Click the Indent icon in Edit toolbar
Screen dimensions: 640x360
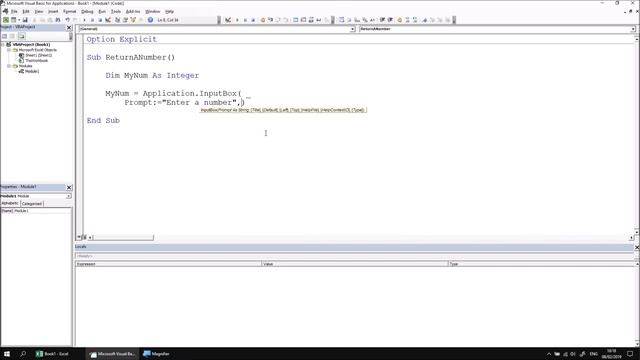pyautogui.click(x=382, y=20)
